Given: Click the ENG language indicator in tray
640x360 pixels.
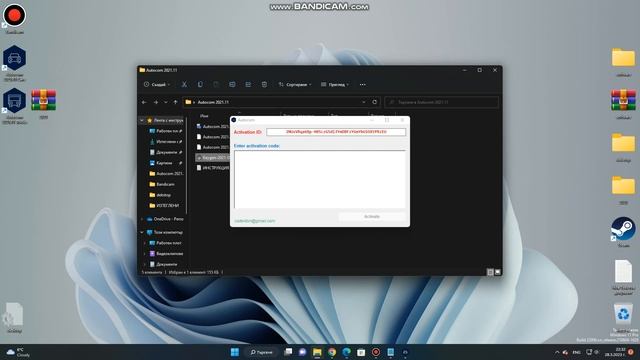Looking at the screenshot, I should pyautogui.click(x=576, y=352).
